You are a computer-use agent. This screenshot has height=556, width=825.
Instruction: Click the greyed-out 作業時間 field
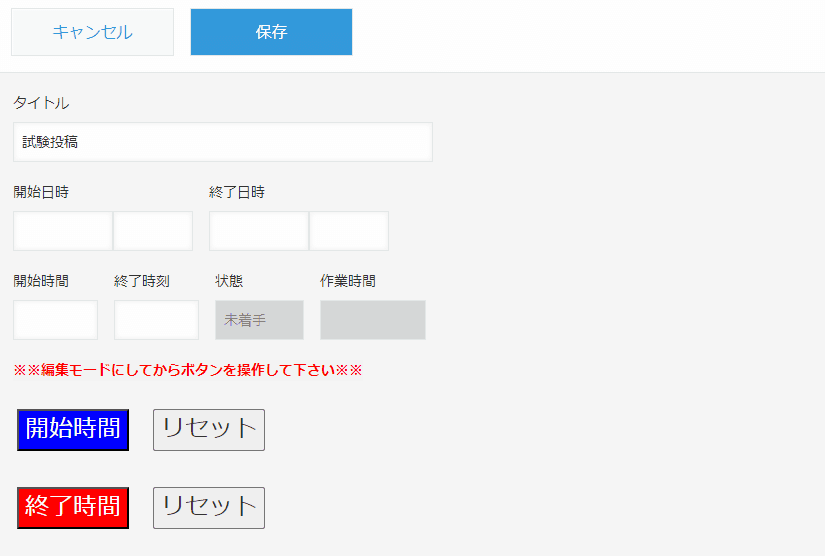tap(373, 320)
